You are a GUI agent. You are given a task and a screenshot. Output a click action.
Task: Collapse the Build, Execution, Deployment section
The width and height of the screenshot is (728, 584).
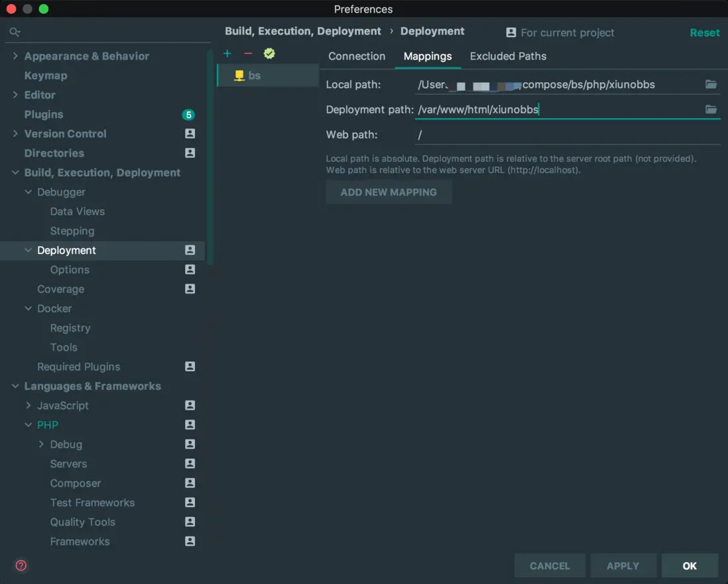point(15,172)
